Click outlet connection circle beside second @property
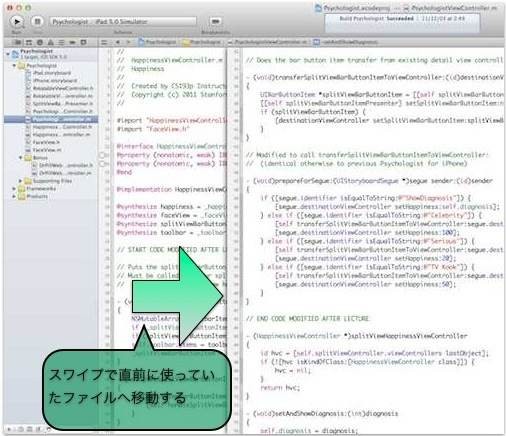Image resolution: width=506 pixels, height=436 pixels. pyautogui.click(x=103, y=164)
